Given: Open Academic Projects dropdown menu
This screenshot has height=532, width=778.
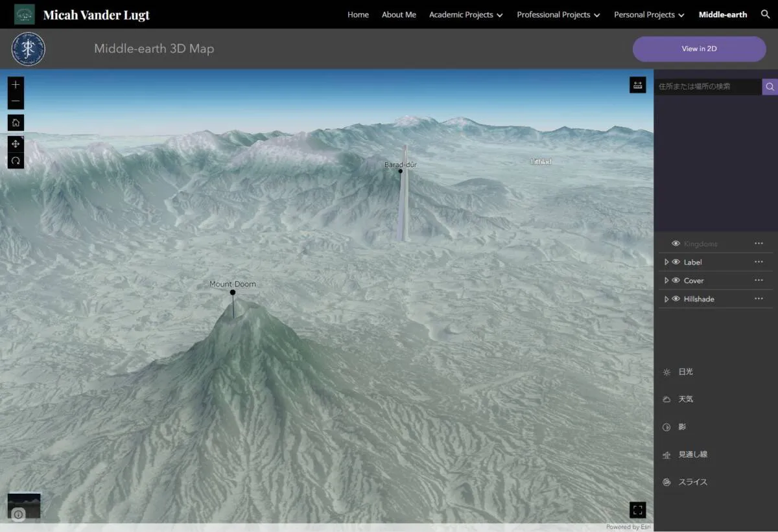Looking at the screenshot, I should [x=466, y=14].
